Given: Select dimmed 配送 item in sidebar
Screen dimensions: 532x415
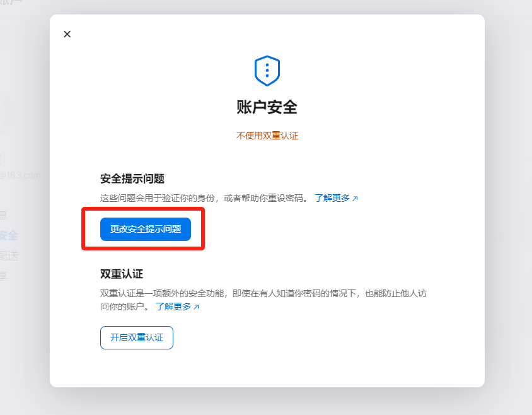Looking at the screenshot, I should click(x=9, y=255).
